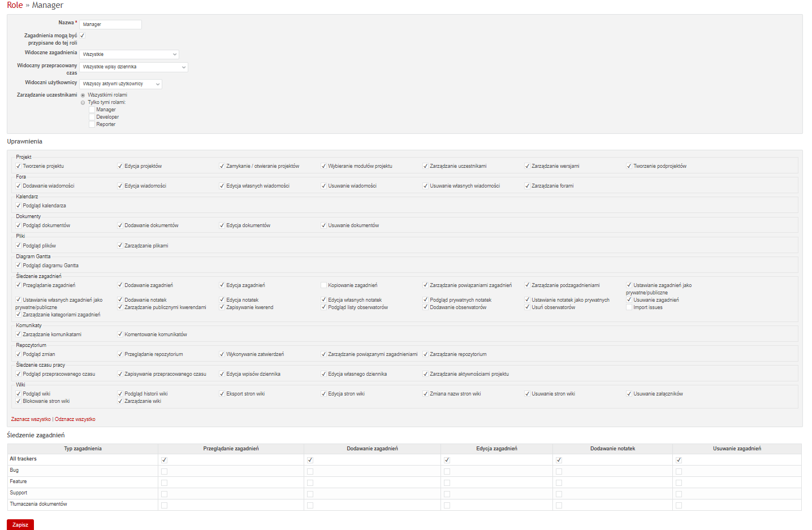Uncheck Tworzenie projektu permission
The width and height of the screenshot is (812, 530).
[18, 166]
